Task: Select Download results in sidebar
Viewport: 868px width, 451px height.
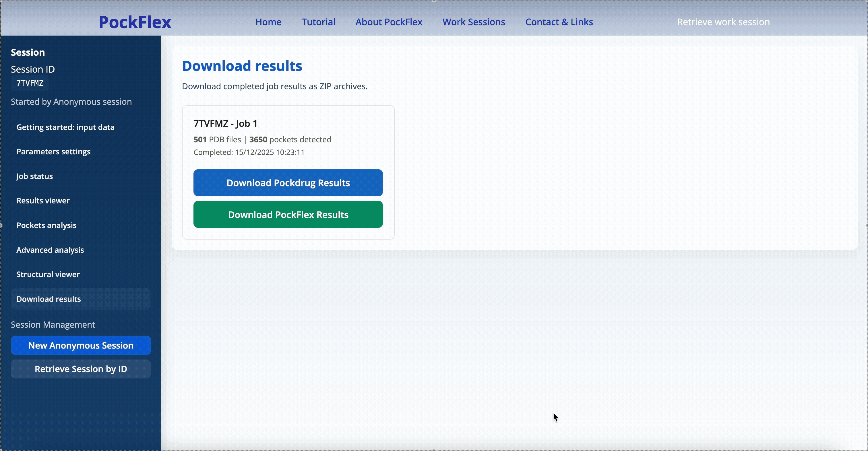Action: coord(81,299)
